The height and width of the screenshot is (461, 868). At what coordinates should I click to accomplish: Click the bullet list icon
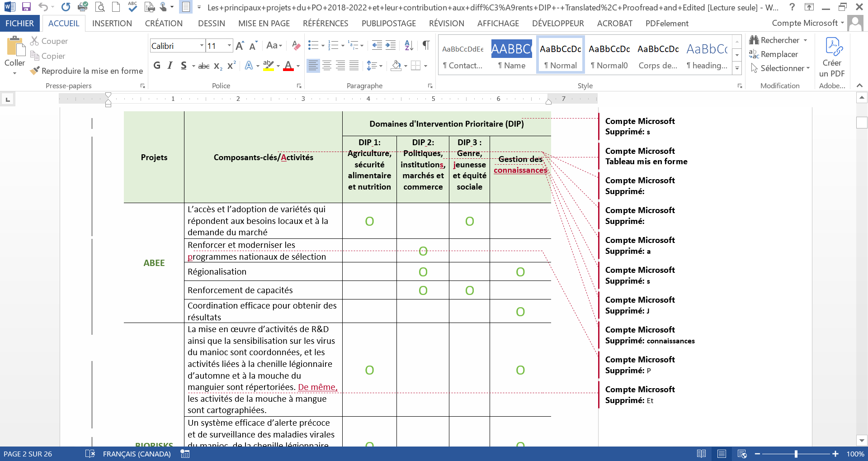pyautogui.click(x=313, y=45)
